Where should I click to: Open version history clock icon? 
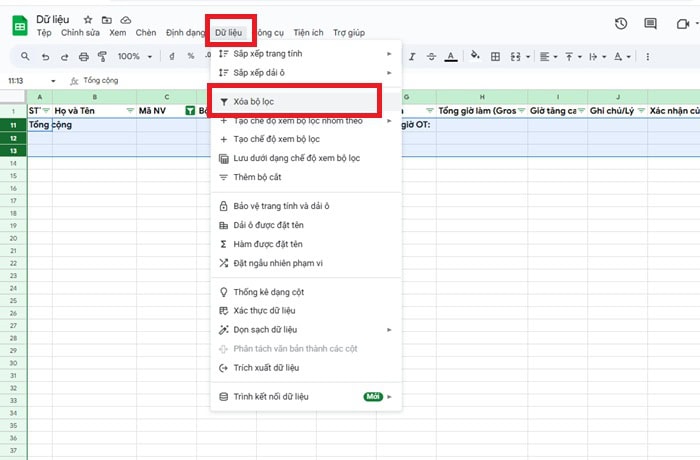(x=621, y=24)
